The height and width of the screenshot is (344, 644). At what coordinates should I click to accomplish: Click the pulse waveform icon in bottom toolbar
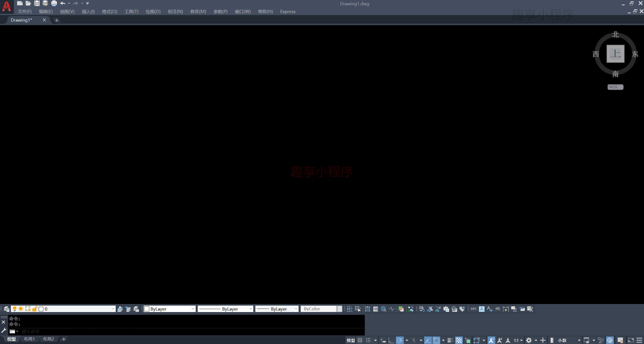[392, 309]
